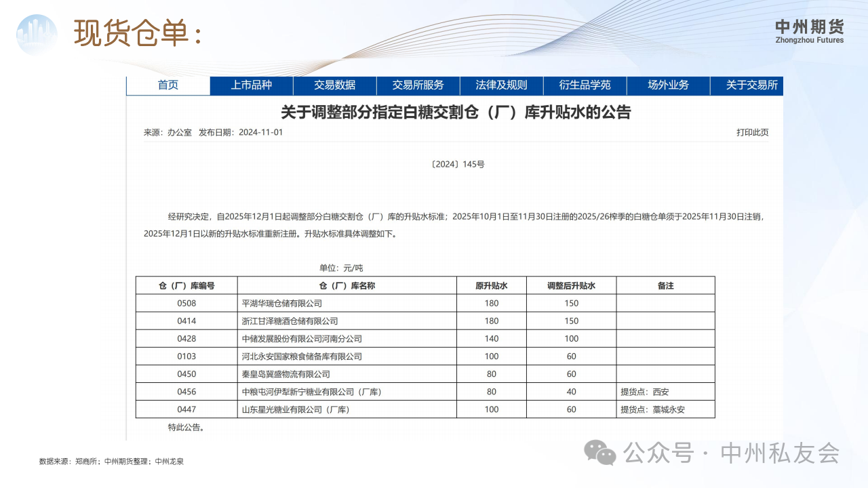Click the 中州期货 Zhongzhou Futures logo
868x488 pixels.
click(809, 31)
